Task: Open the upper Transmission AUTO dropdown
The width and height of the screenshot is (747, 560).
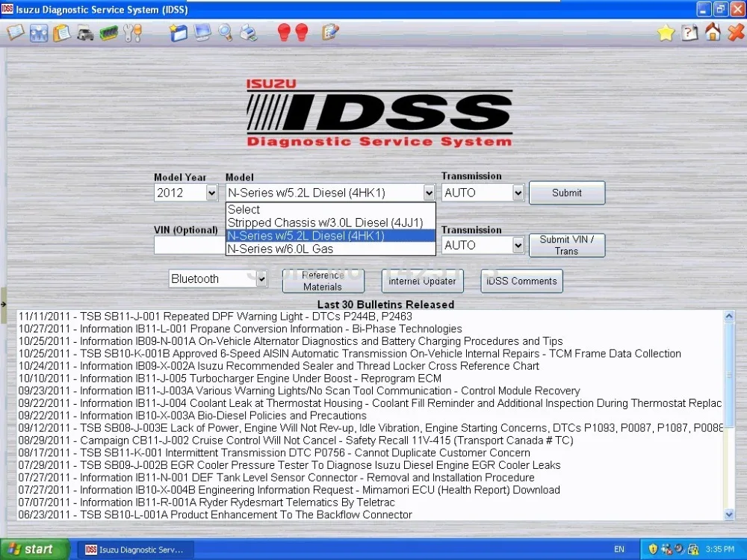Action: (483, 193)
